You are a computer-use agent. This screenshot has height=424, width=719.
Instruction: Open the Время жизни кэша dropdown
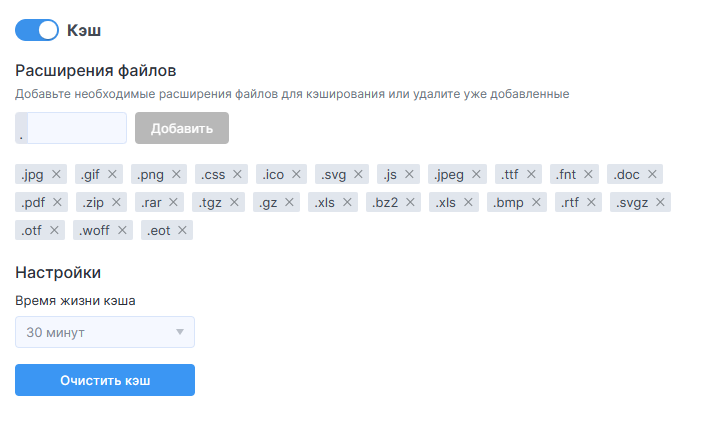point(105,332)
